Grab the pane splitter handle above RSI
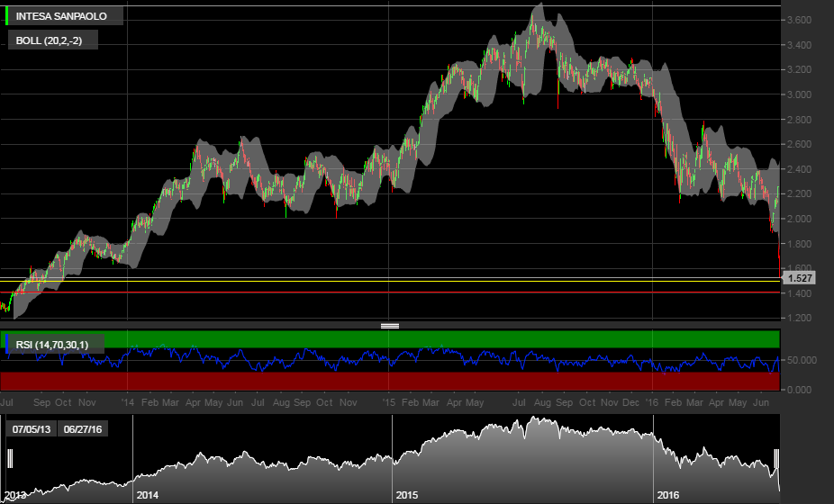 [390, 326]
